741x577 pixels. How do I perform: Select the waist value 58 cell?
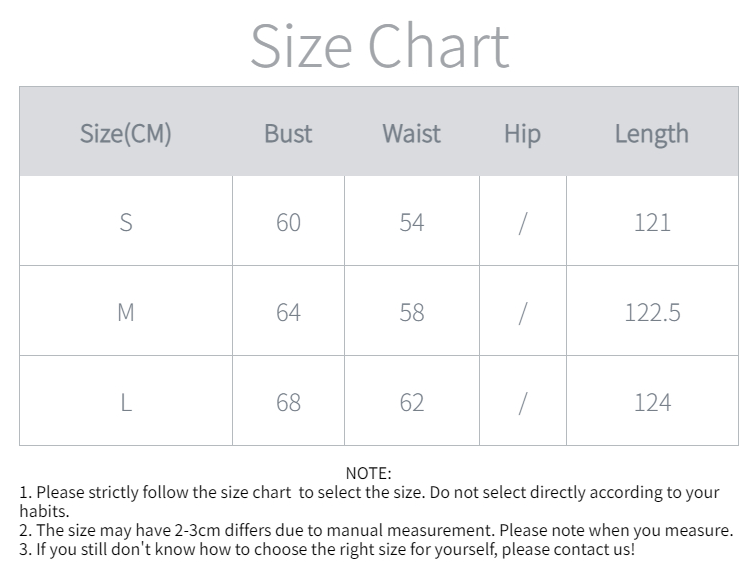click(x=411, y=312)
